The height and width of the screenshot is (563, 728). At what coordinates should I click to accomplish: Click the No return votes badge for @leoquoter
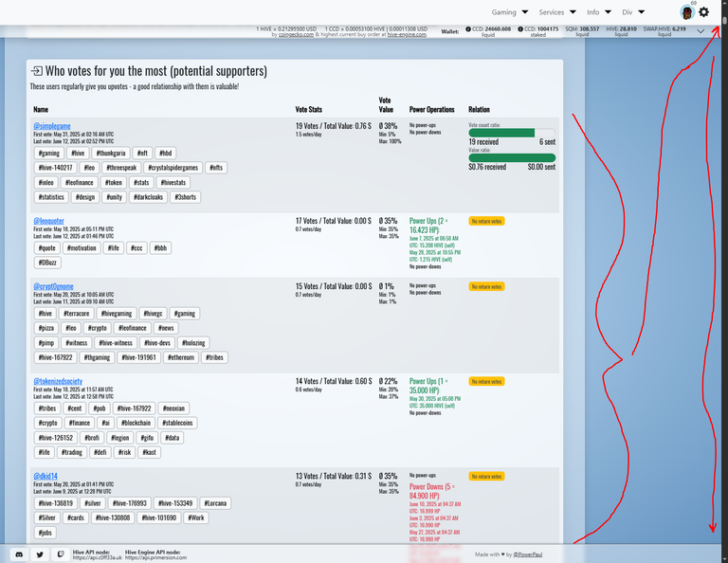pyautogui.click(x=486, y=221)
